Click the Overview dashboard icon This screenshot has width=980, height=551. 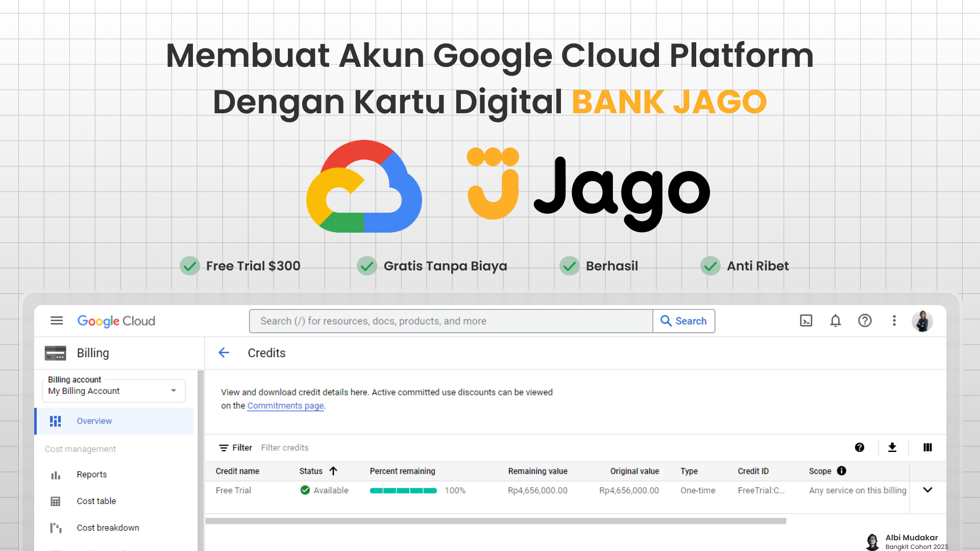pos(56,421)
